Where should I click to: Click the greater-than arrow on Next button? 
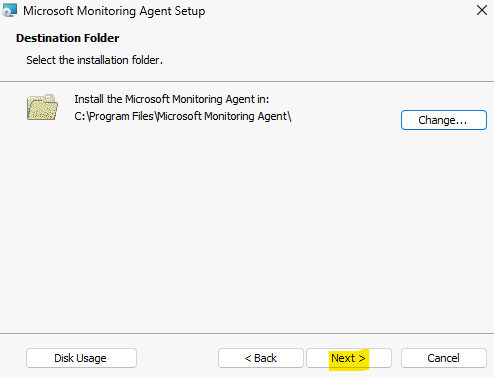362,359
